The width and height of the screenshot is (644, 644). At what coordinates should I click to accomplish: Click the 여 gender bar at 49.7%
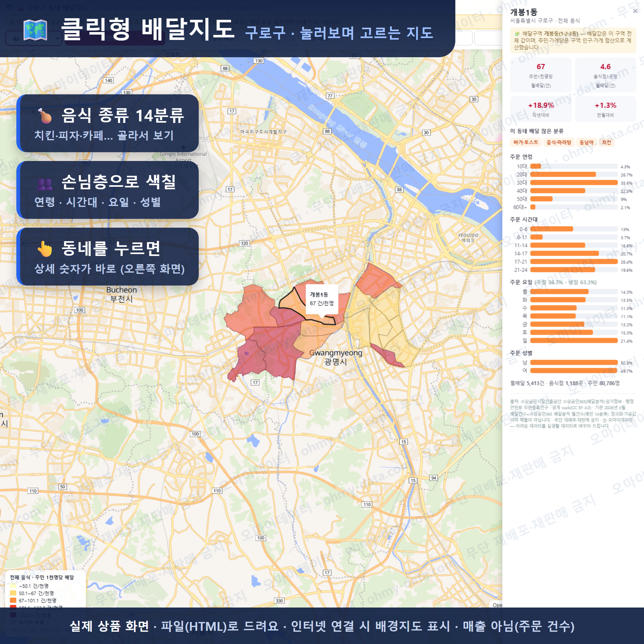[574, 371]
